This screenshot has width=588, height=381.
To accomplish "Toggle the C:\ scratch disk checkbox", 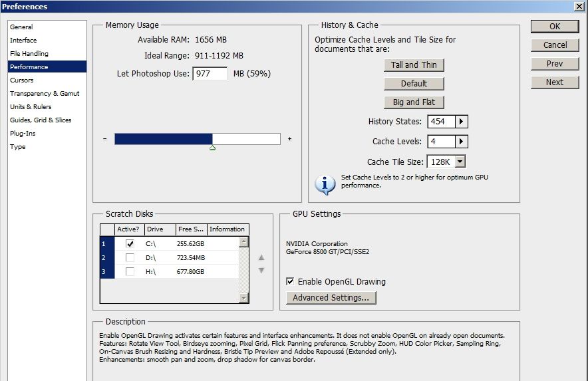I will [130, 244].
